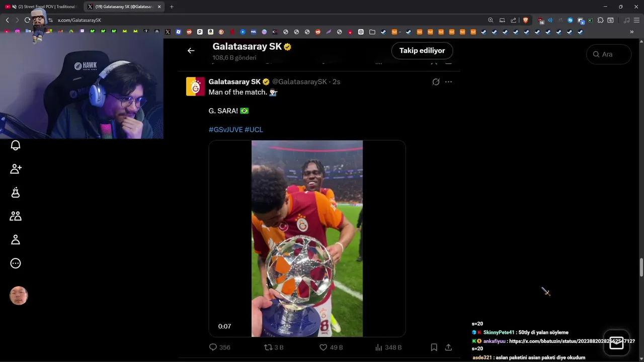Open the Roblox bookmark

pyautogui.click(x=178, y=32)
